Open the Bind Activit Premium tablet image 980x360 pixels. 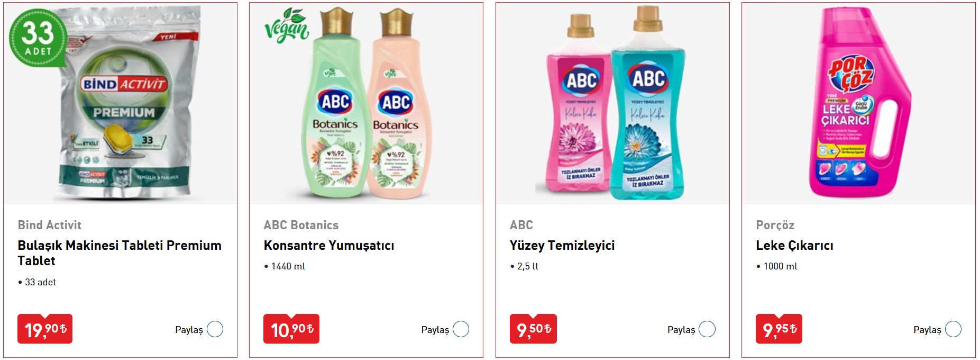tap(121, 104)
